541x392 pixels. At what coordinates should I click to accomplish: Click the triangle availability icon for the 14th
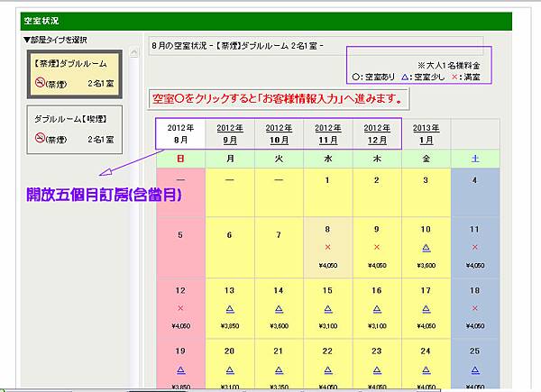click(x=279, y=309)
